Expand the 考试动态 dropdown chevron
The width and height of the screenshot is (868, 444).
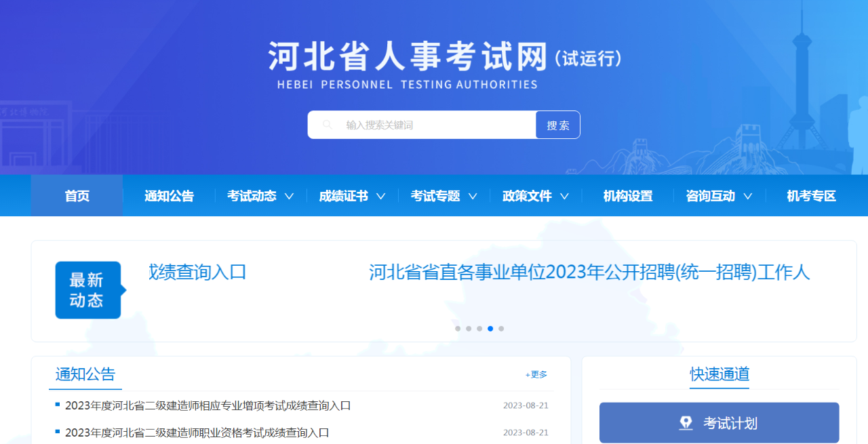(x=289, y=197)
